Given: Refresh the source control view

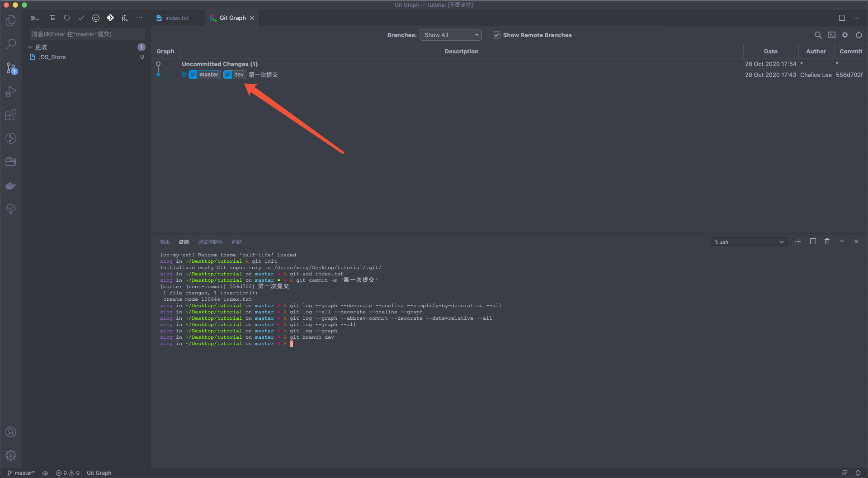Looking at the screenshot, I should pyautogui.click(x=67, y=18).
